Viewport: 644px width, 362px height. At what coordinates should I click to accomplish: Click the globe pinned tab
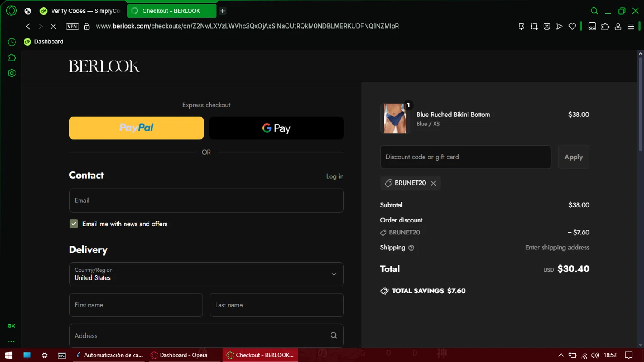click(28, 11)
